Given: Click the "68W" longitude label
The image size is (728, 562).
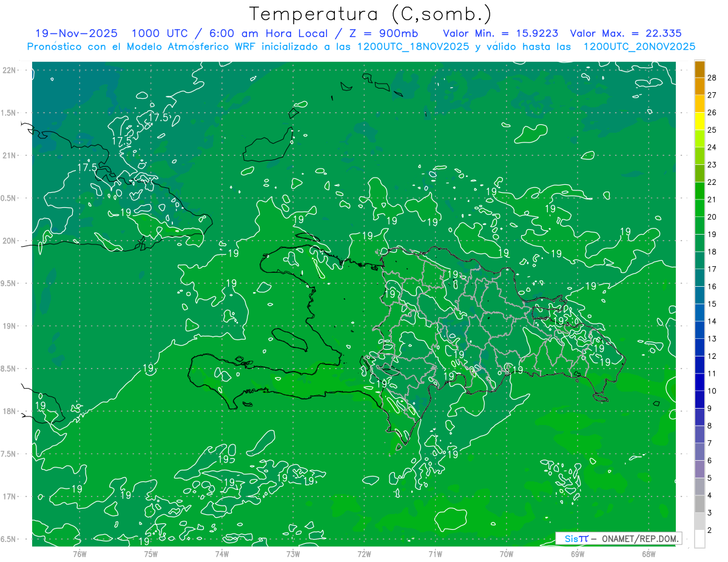Looking at the screenshot, I should pyautogui.click(x=649, y=554).
